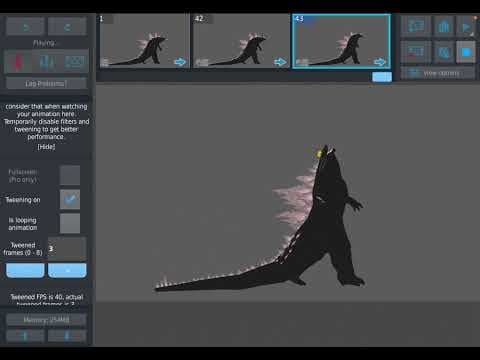Select frame 1 in the timeline
The width and height of the screenshot is (480, 360).
click(x=143, y=41)
